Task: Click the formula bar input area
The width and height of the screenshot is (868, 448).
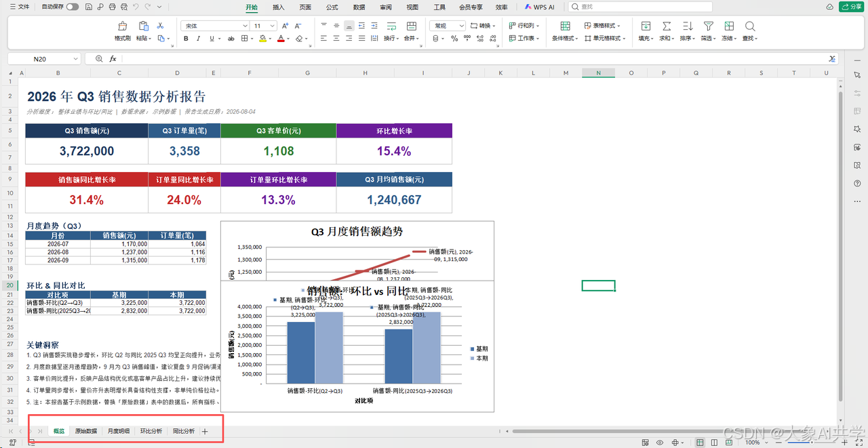Action: pos(475,59)
